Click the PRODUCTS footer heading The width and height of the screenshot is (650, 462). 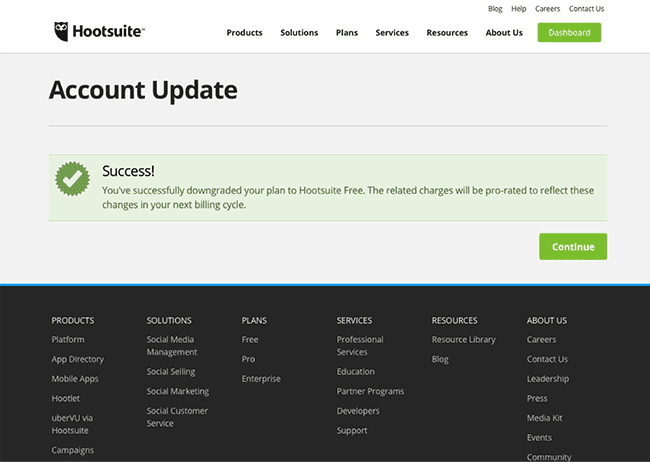73,320
